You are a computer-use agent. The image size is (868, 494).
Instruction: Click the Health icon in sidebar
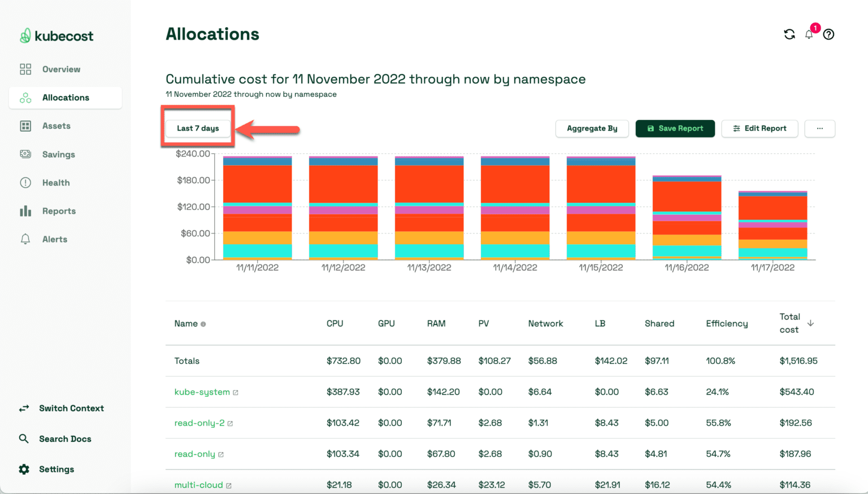click(25, 182)
